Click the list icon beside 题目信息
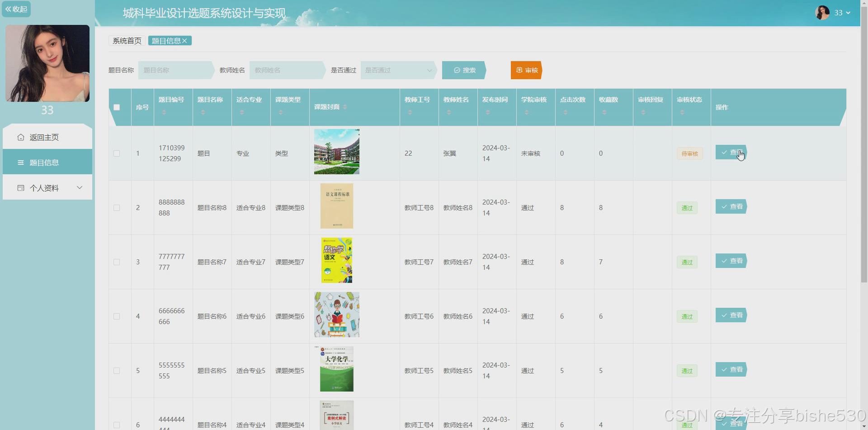868x430 pixels. pyautogui.click(x=21, y=163)
